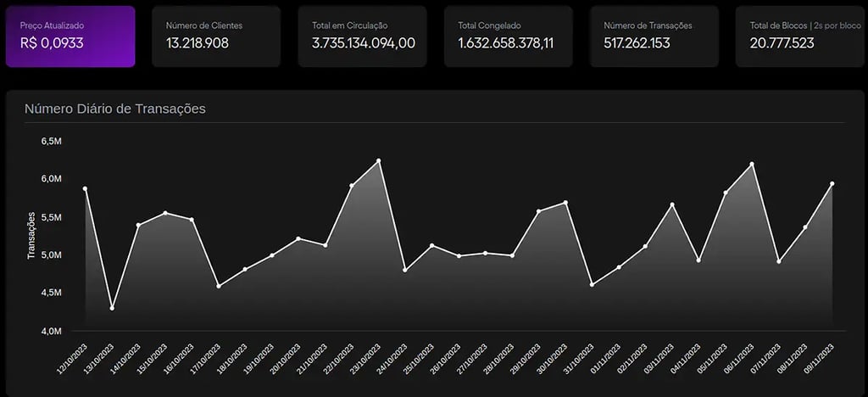
Task: Open the Total em Circulação card
Action: 363,36
